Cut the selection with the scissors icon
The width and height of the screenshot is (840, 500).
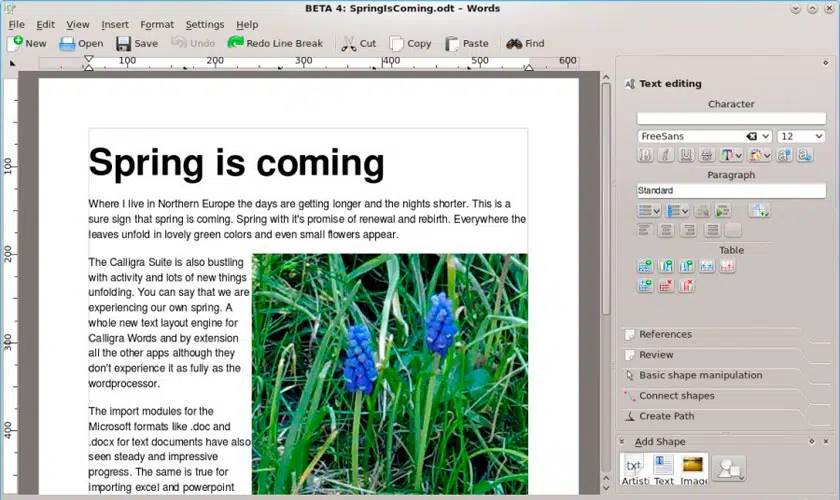(349, 43)
